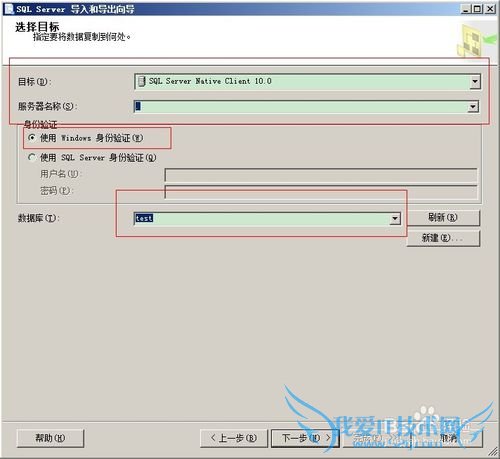Click the SQL Server Native Client provider icon
500x459 pixels.
pyautogui.click(x=142, y=81)
